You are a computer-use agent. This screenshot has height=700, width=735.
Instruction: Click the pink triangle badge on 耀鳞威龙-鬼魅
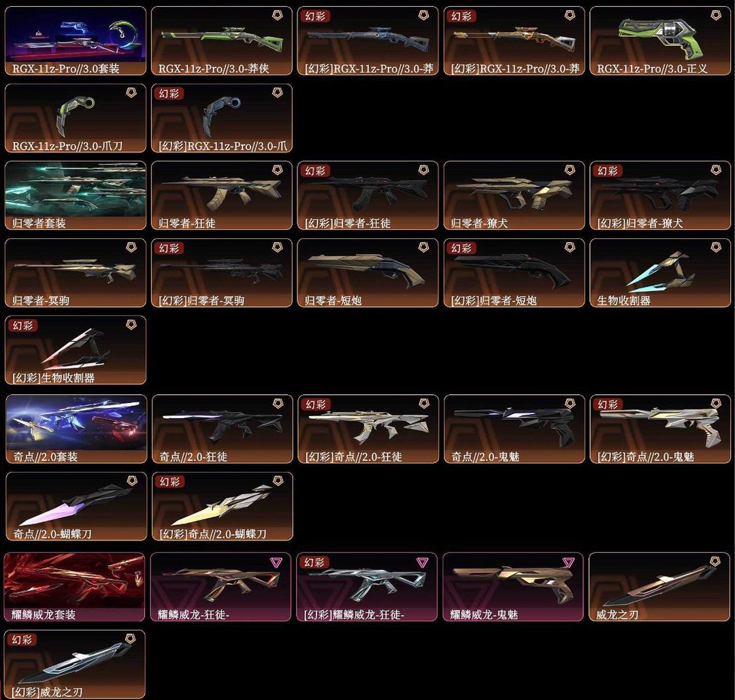pos(568,562)
